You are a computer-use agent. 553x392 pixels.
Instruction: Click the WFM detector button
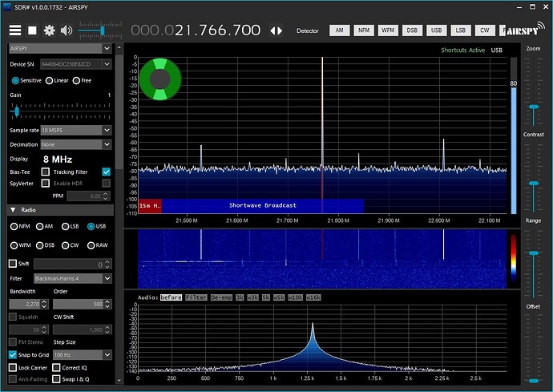pos(388,30)
